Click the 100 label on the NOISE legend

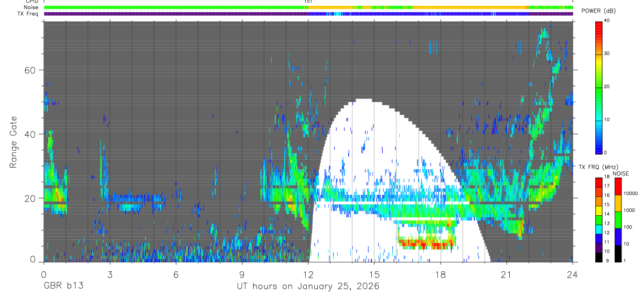click(x=628, y=227)
